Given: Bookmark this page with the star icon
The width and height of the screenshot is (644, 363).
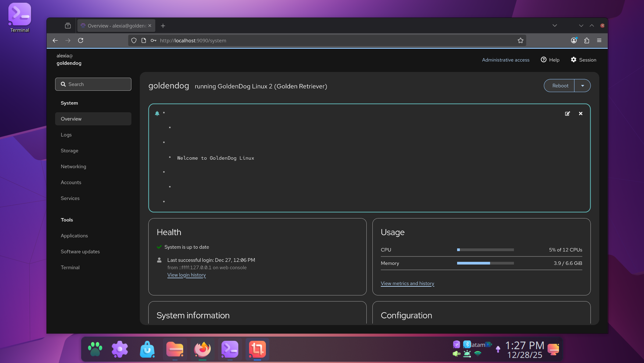Looking at the screenshot, I should [x=520, y=40].
